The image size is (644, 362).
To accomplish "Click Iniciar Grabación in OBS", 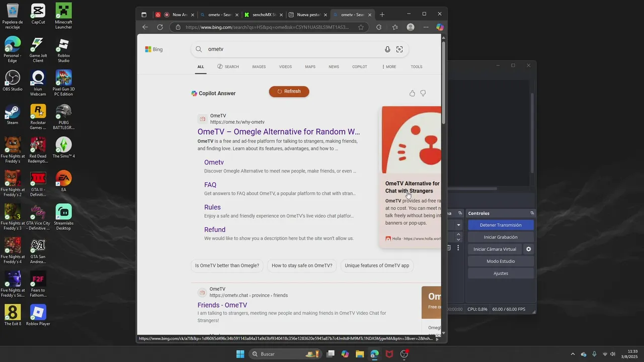I will point(501,237).
